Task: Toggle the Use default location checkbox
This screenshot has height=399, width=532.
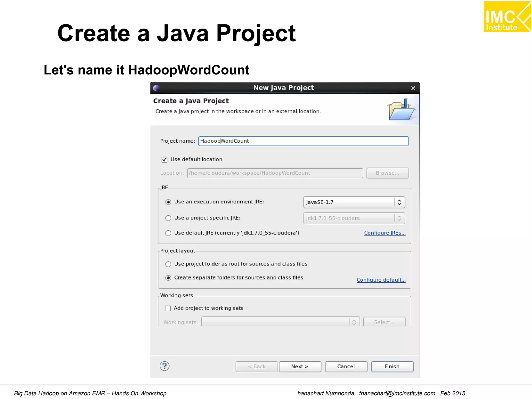Action: click(x=164, y=159)
